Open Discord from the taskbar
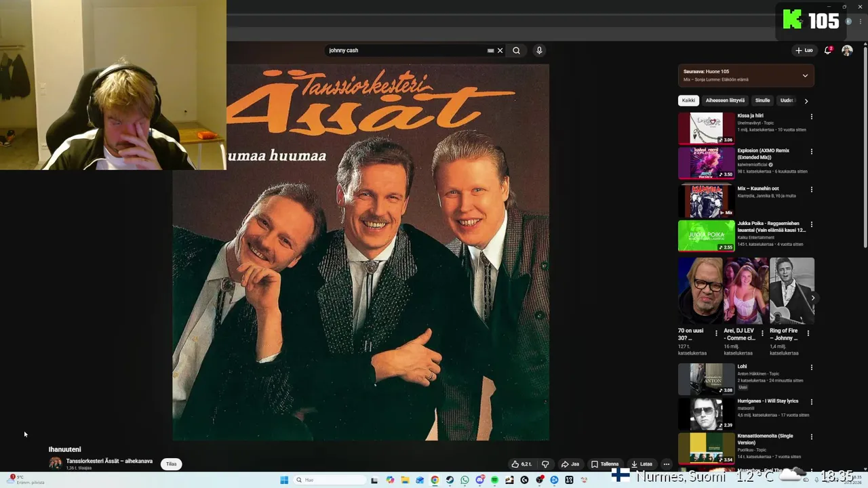Viewport: 868px width, 488px height. point(480,480)
